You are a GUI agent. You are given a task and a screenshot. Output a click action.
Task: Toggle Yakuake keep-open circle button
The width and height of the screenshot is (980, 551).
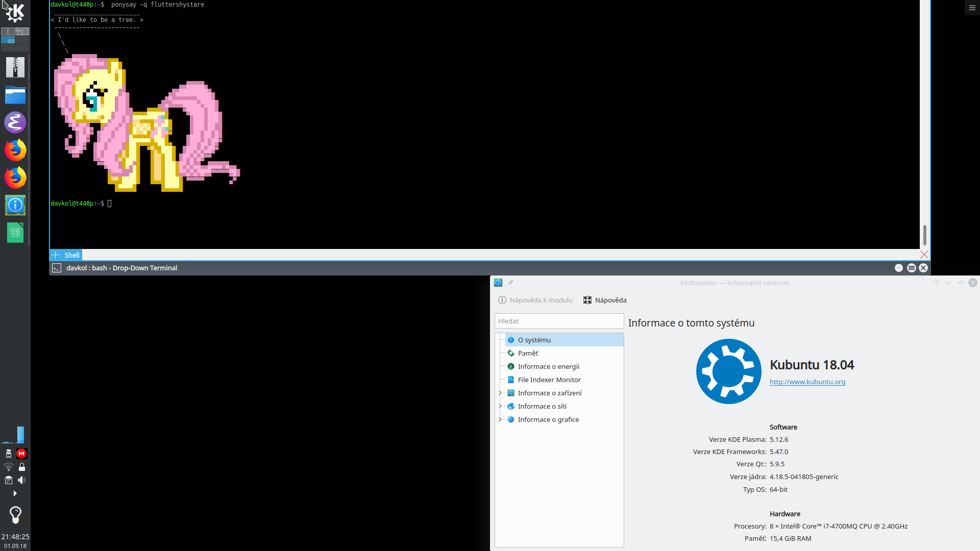[x=899, y=268]
